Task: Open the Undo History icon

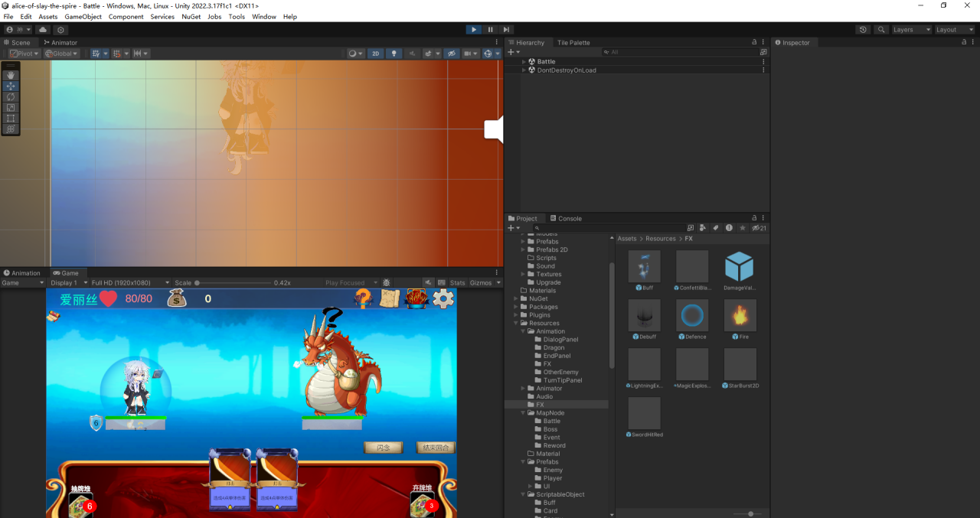Action: pyautogui.click(x=863, y=30)
